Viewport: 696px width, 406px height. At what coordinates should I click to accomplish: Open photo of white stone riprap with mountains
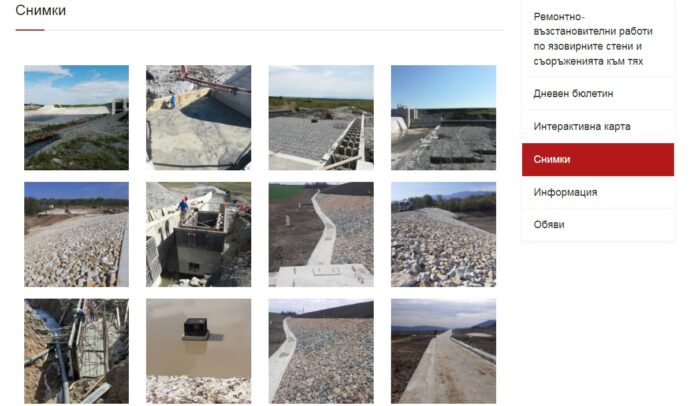tap(443, 234)
